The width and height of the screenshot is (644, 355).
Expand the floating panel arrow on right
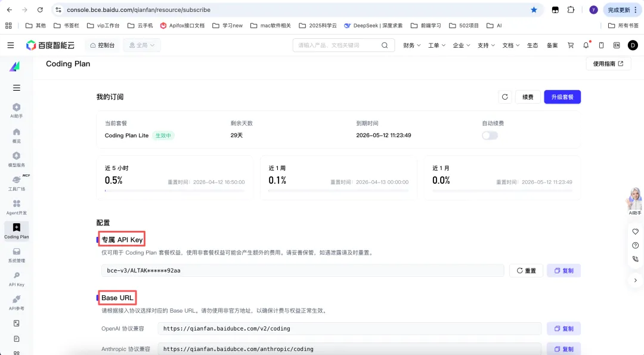[636, 280]
